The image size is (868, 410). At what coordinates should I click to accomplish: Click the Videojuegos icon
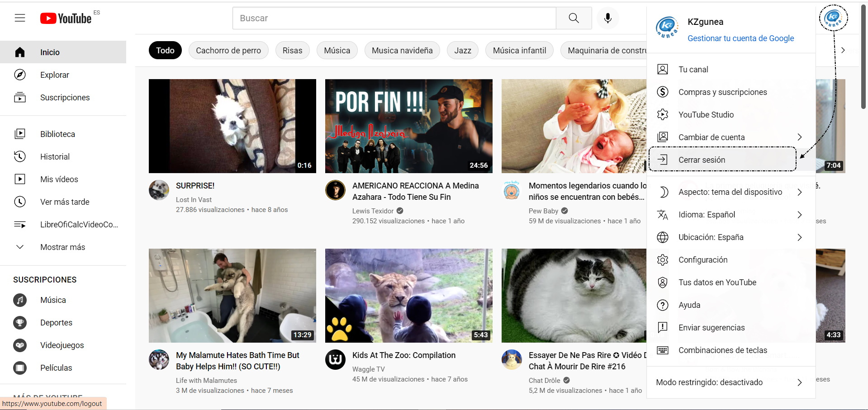click(20, 345)
